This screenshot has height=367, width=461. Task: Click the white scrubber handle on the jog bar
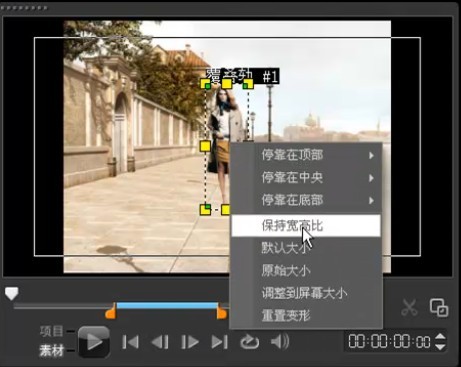point(12,293)
